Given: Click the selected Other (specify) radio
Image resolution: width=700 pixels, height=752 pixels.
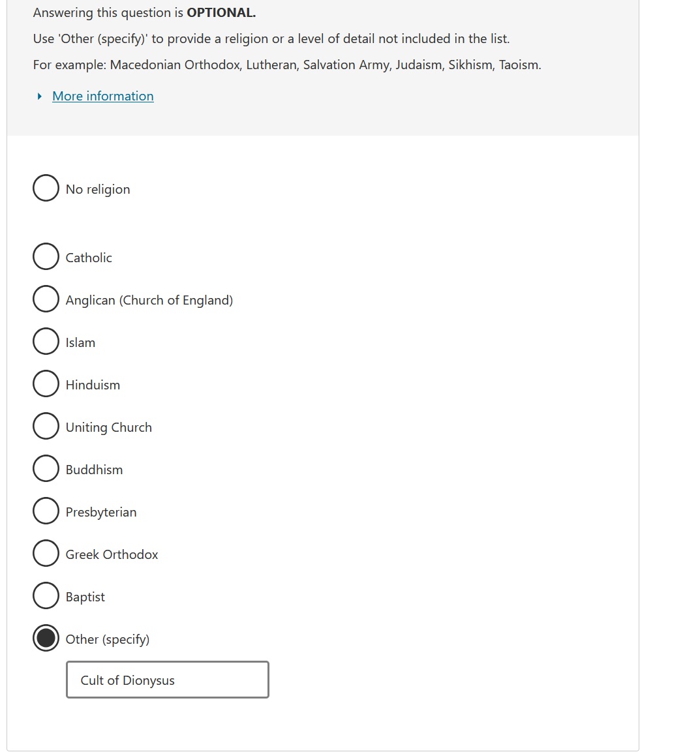Looking at the screenshot, I should [x=46, y=638].
